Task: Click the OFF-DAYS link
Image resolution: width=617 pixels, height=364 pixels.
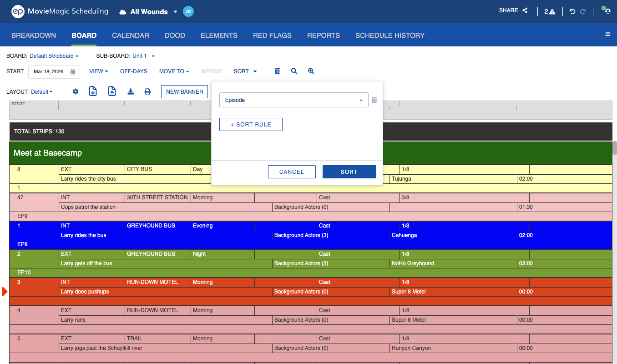Action: click(134, 71)
